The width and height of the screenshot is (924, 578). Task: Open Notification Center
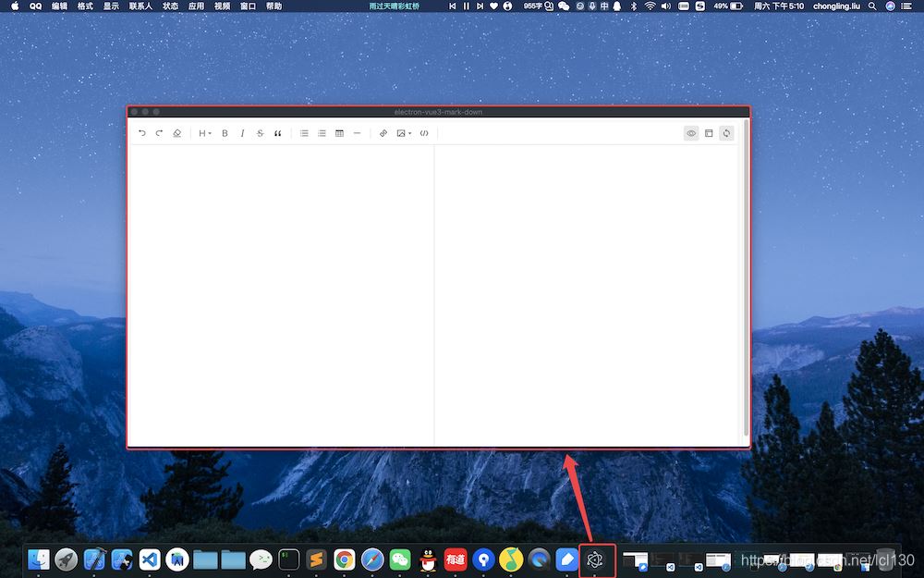(x=907, y=6)
